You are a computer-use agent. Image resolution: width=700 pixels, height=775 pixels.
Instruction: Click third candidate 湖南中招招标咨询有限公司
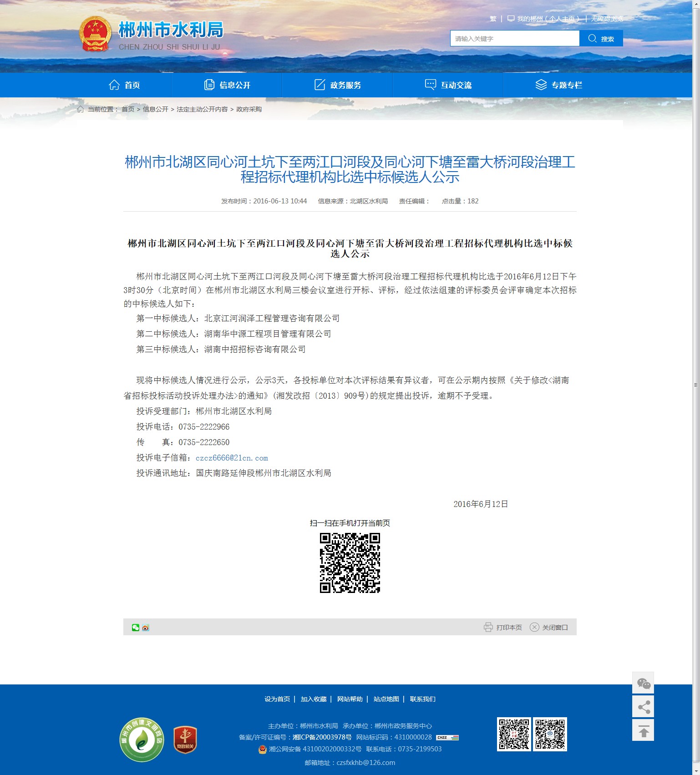[255, 350]
